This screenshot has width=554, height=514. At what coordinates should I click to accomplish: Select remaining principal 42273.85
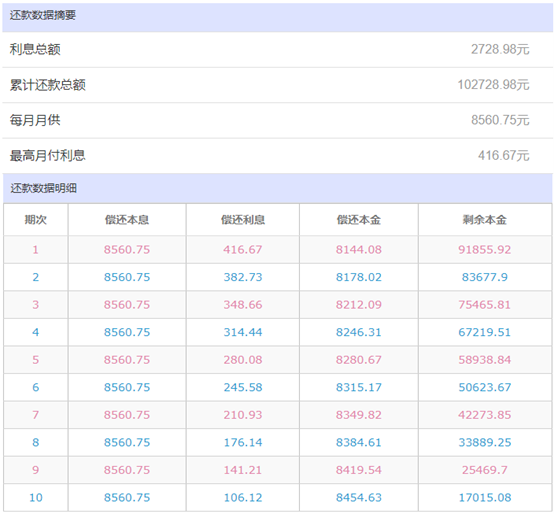click(485, 415)
